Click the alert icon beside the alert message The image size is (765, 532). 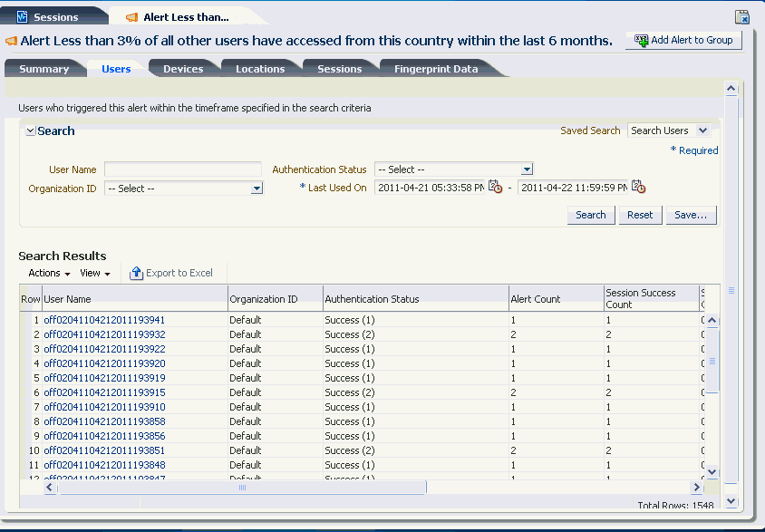(12, 40)
